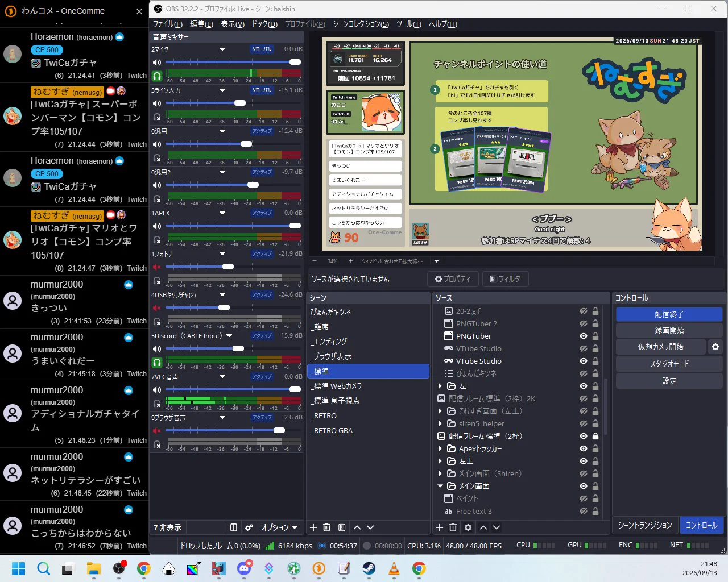Switch to シーントランジション tab
This screenshot has height=582, width=728.
coord(645,526)
